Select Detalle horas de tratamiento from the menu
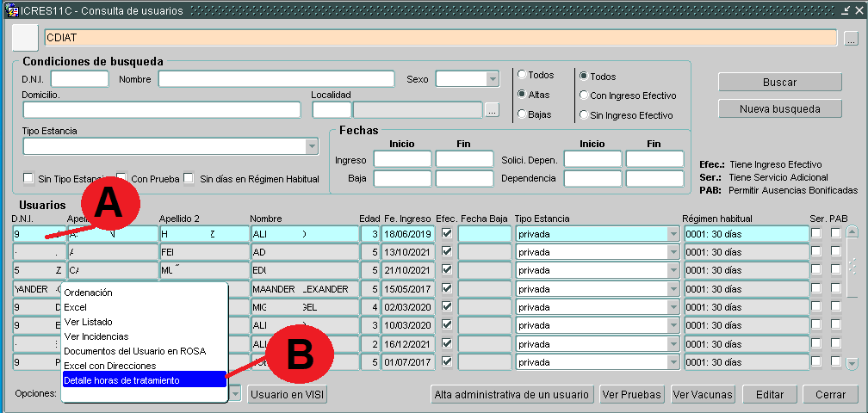Viewport: 868px width, 413px height. 144,379
